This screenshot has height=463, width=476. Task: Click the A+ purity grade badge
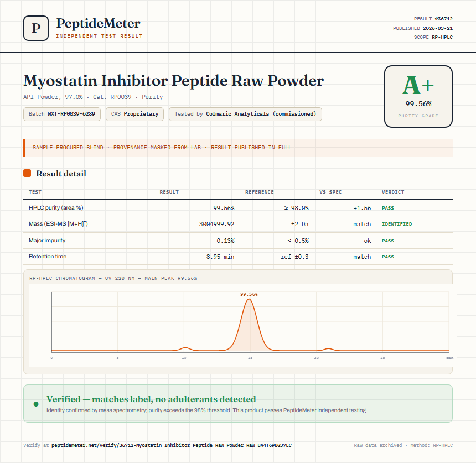pyautogui.click(x=418, y=96)
